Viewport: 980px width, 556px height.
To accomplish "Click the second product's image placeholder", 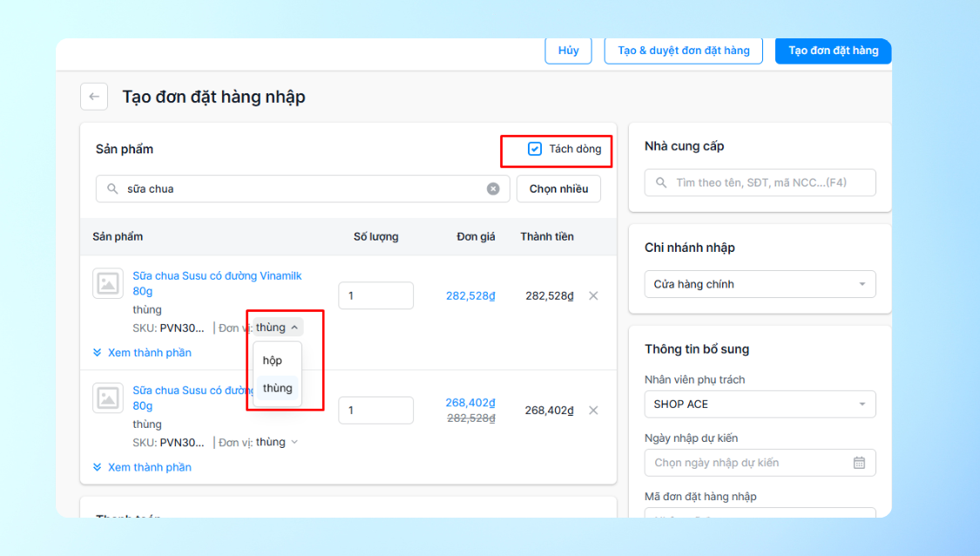I will point(108,397).
